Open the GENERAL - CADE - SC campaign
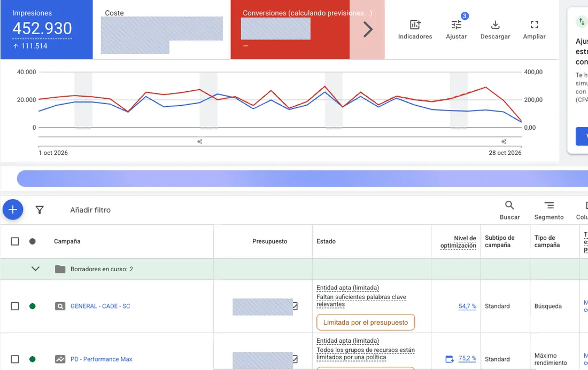This screenshot has height=370, width=588. (100, 306)
